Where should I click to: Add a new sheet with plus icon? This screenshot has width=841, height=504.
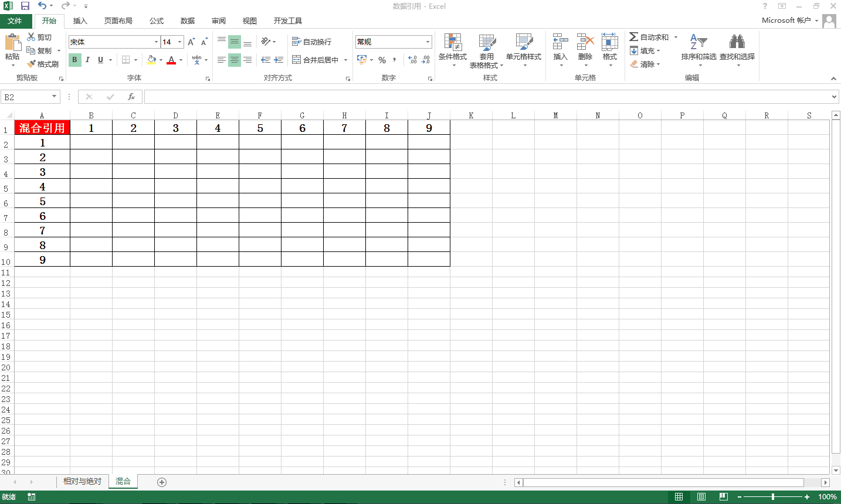[162, 482]
